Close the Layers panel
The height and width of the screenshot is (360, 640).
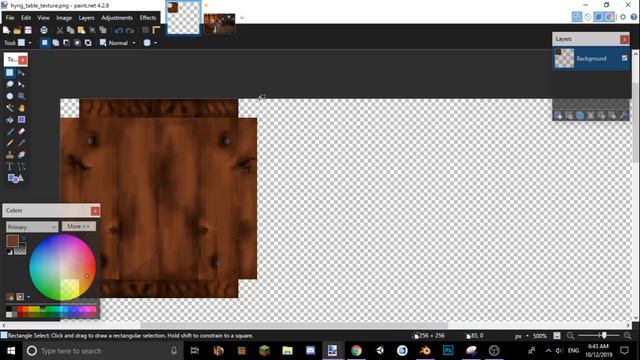tap(624, 39)
